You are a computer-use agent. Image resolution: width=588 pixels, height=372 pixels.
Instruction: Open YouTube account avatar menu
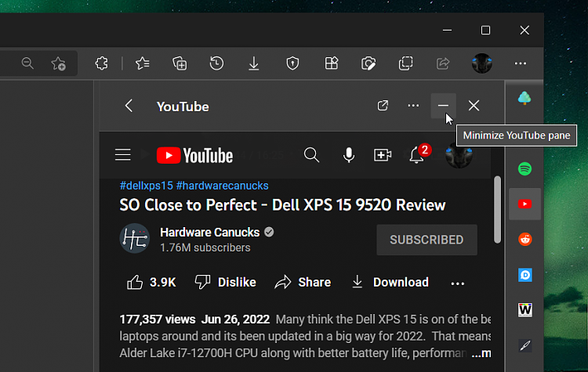(x=459, y=156)
